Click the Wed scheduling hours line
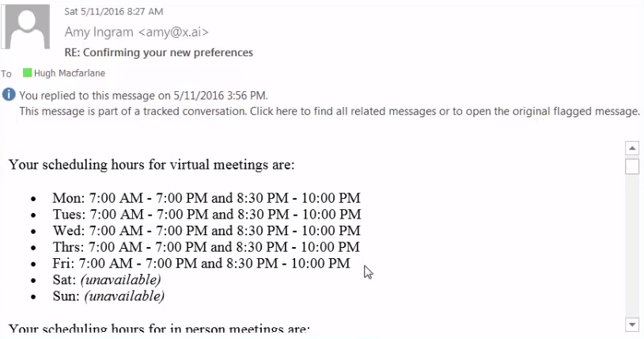644x339 pixels. [206, 230]
